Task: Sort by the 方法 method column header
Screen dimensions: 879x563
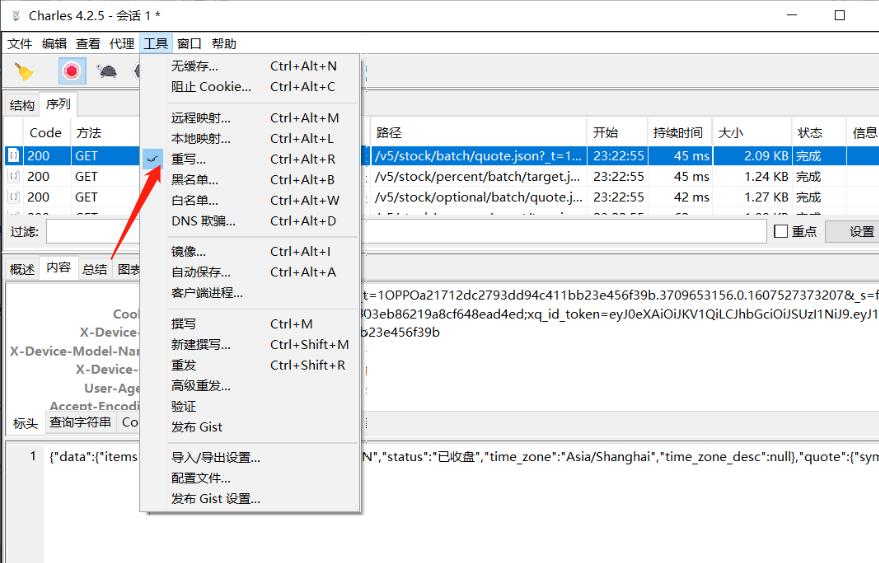Action: click(104, 133)
